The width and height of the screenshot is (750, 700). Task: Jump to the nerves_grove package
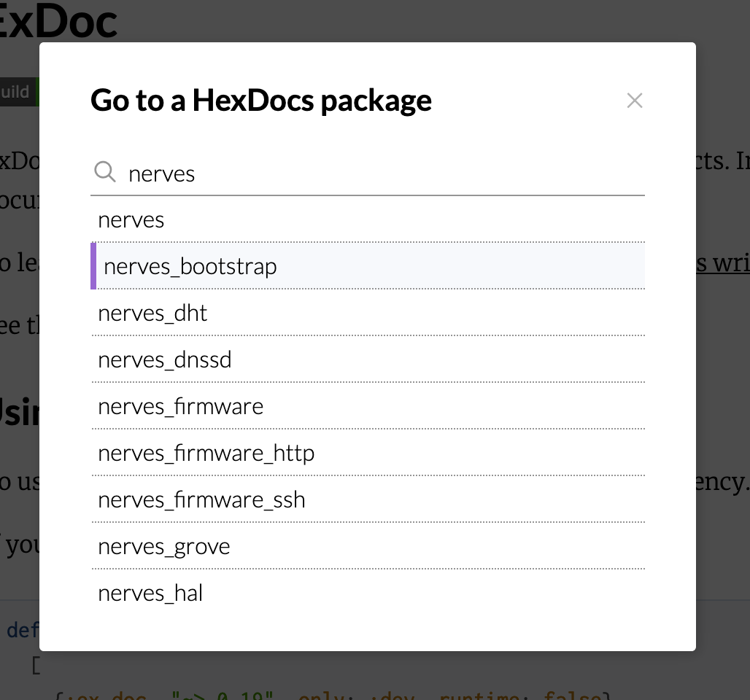(x=163, y=546)
